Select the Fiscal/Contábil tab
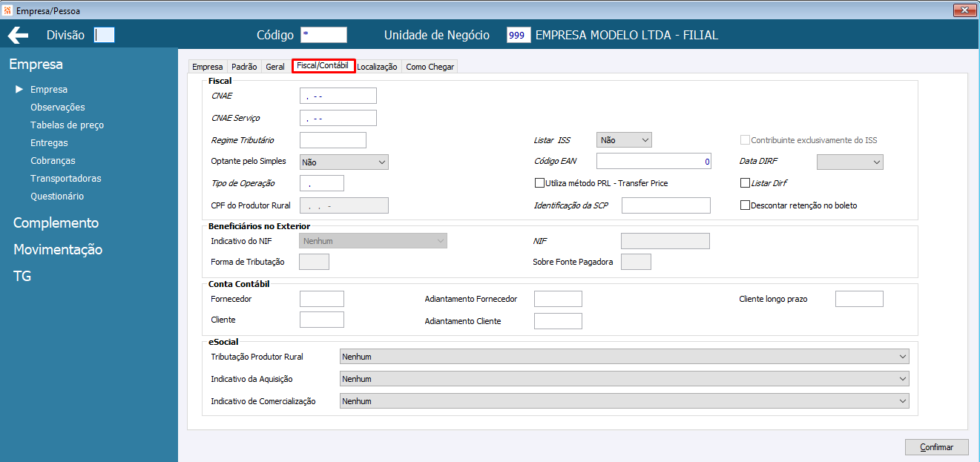 (323, 66)
